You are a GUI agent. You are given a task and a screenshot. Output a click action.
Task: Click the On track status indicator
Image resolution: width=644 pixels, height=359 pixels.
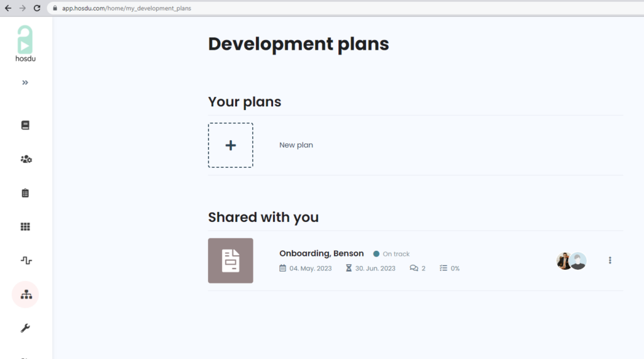(391, 254)
